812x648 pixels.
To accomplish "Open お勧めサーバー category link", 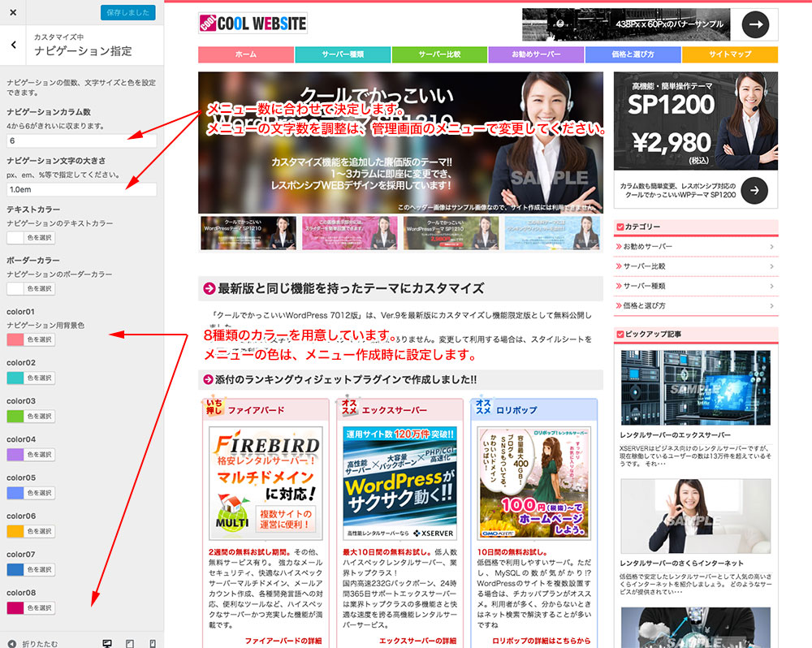I will pos(648,247).
